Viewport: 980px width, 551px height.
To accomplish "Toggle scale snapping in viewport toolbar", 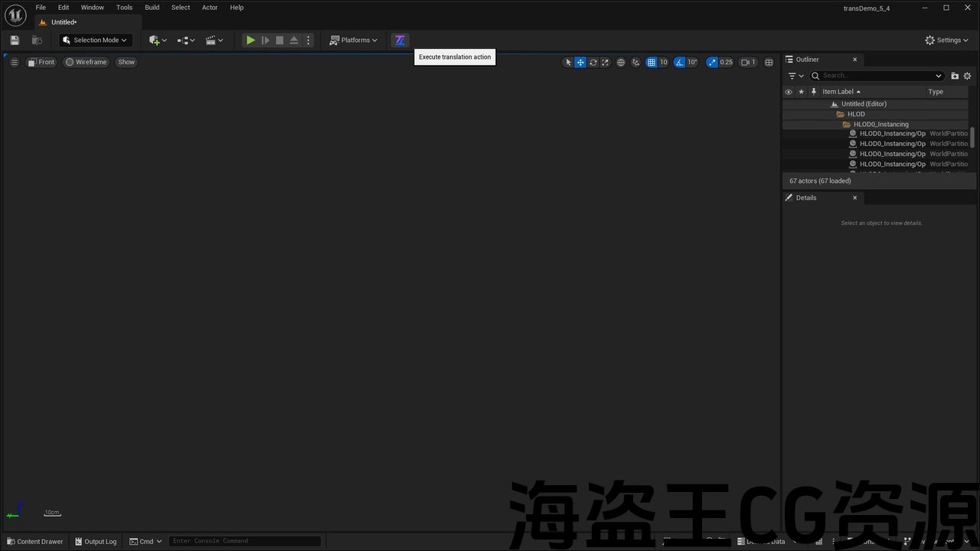I will [x=712, y=63].
